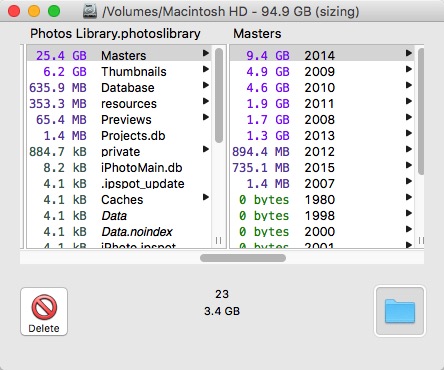
Task: Expand the 1998 folder arrow
Action: point(409,213)
